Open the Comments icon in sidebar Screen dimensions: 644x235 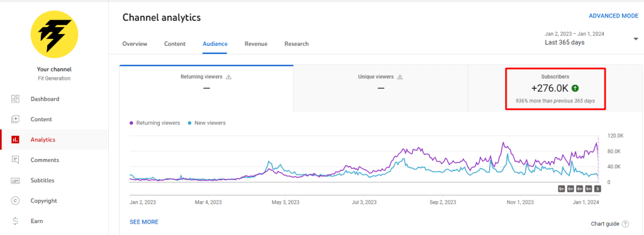[15, 160]
